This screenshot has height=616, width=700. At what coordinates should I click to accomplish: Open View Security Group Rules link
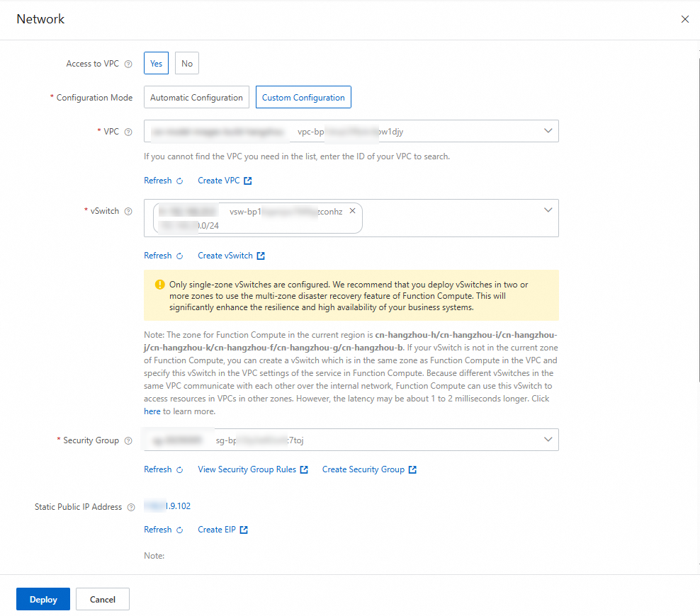(247, 469)
